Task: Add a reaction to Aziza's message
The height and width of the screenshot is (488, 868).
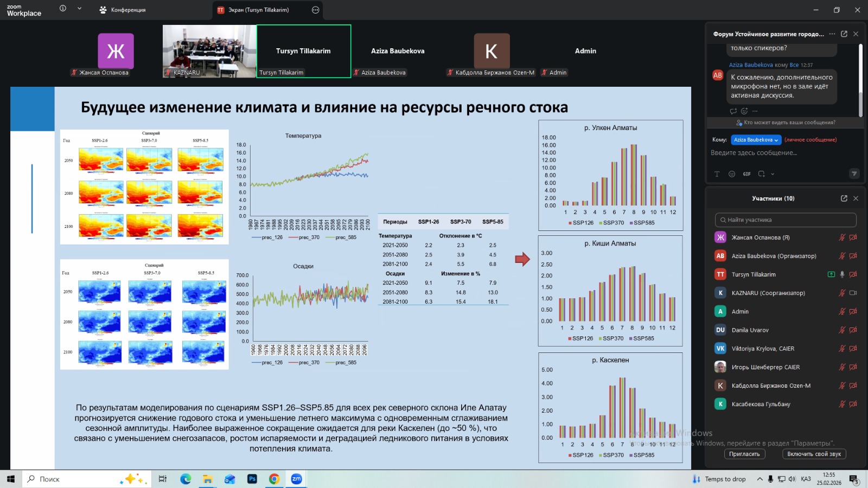Action: 744,111
